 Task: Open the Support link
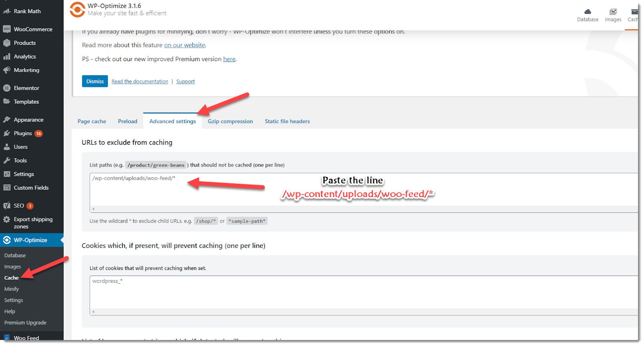click(186, 81)
